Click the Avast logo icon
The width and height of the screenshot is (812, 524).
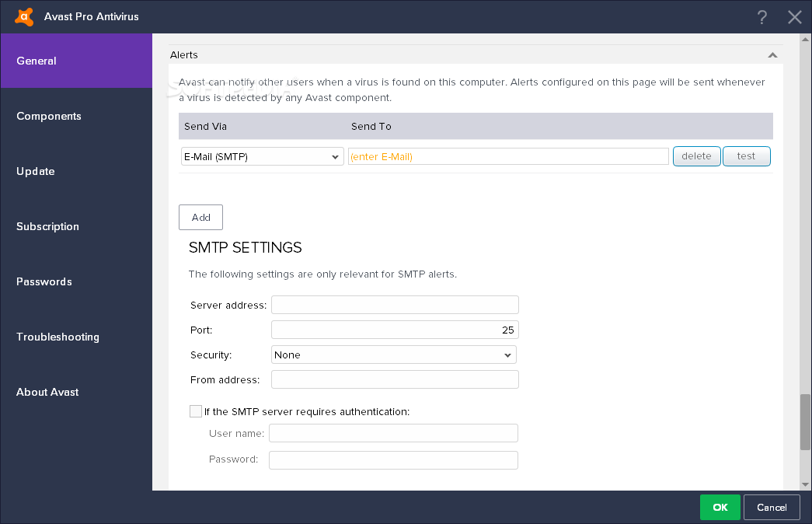click(24, 16)
